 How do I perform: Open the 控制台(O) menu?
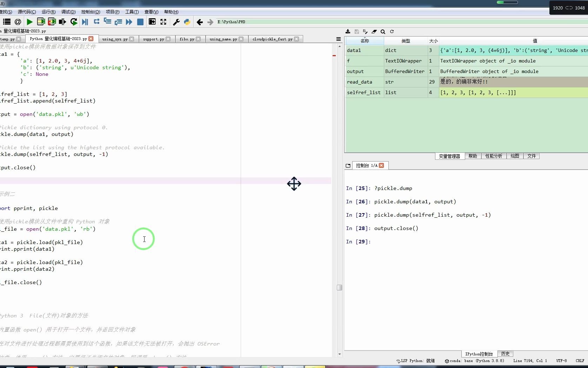(91, 12)
